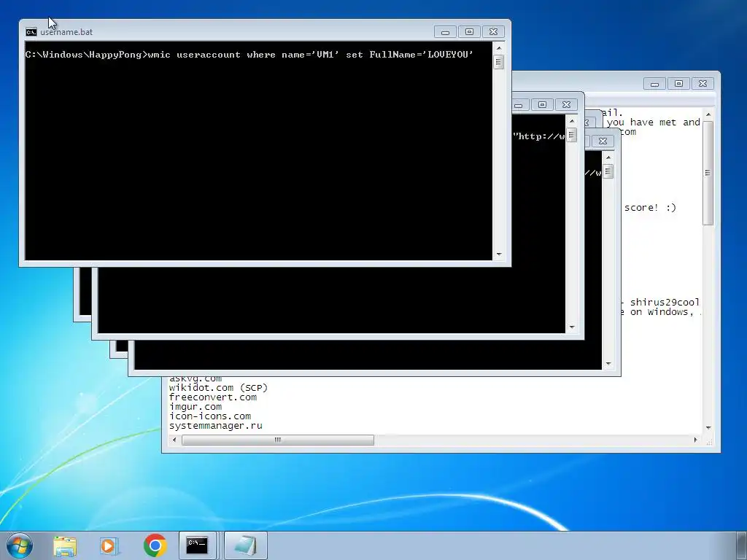This screenshot has height=560, width=747.
Task: Switch to Command Prompt taskbar button
Action: click(197, 545)
